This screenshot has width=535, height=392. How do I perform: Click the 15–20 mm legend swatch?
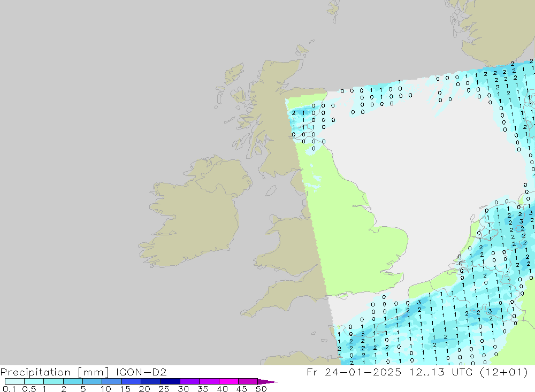(x=131, y=381)
